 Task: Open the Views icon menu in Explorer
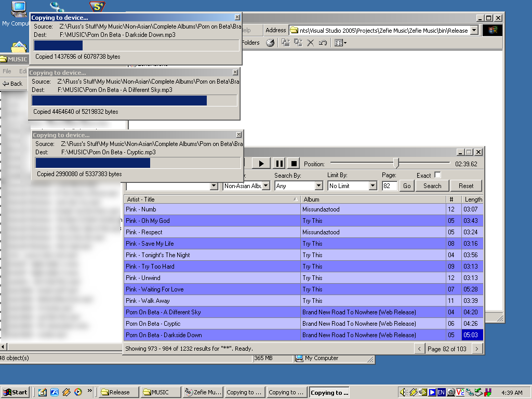tap(340, 43)
